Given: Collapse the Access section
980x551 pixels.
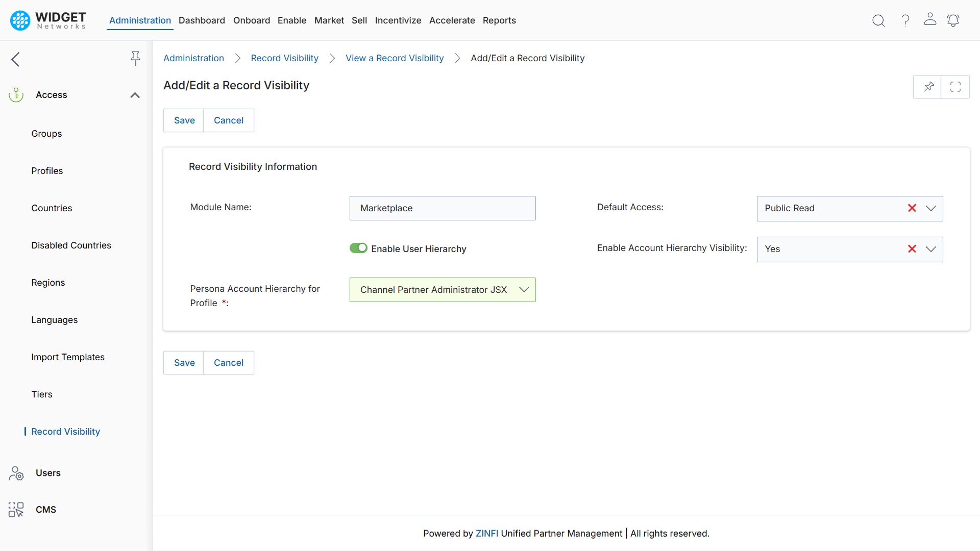Looking at the screenshot, I should (x=134, y=95).
